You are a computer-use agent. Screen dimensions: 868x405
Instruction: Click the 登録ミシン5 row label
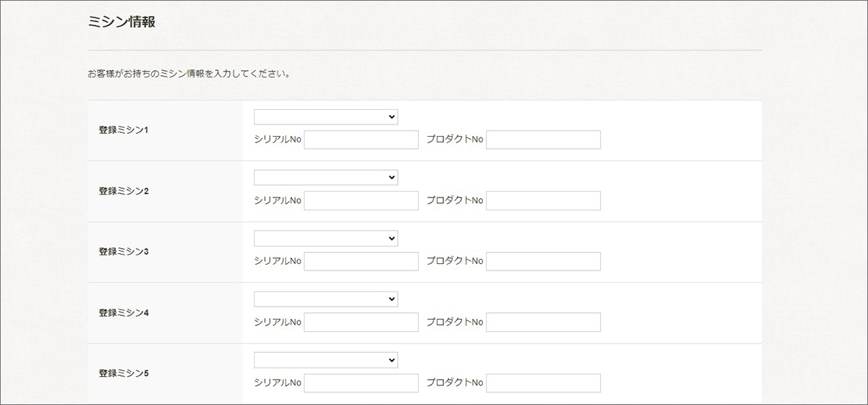click(x=124, y=373)
